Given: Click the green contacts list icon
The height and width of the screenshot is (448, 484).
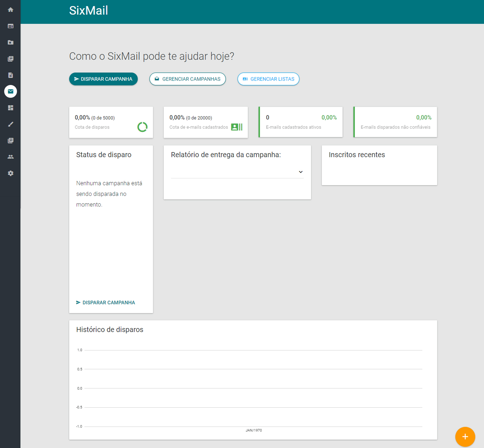Looking at the screenshot, I should click(237, 127).
